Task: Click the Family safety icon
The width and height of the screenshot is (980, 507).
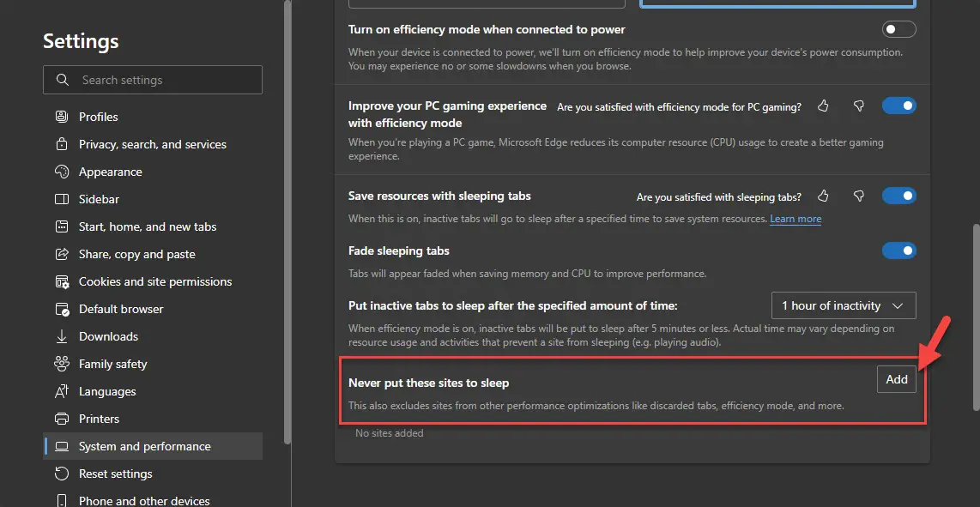Action: 61,364
